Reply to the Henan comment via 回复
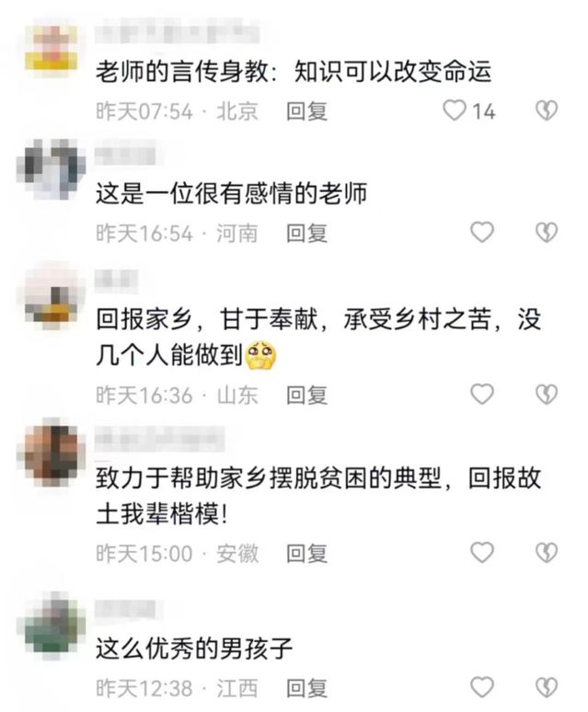 [x=307, y=234]
